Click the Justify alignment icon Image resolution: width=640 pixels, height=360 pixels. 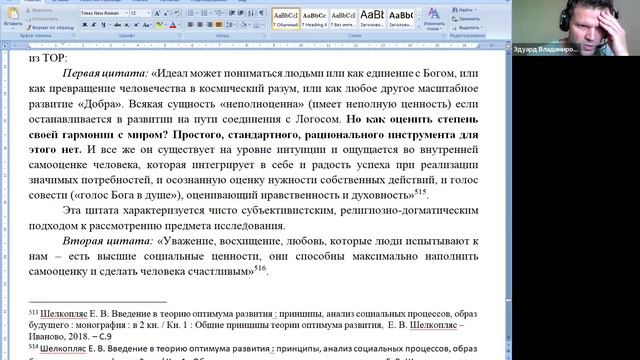pos(219,25)
